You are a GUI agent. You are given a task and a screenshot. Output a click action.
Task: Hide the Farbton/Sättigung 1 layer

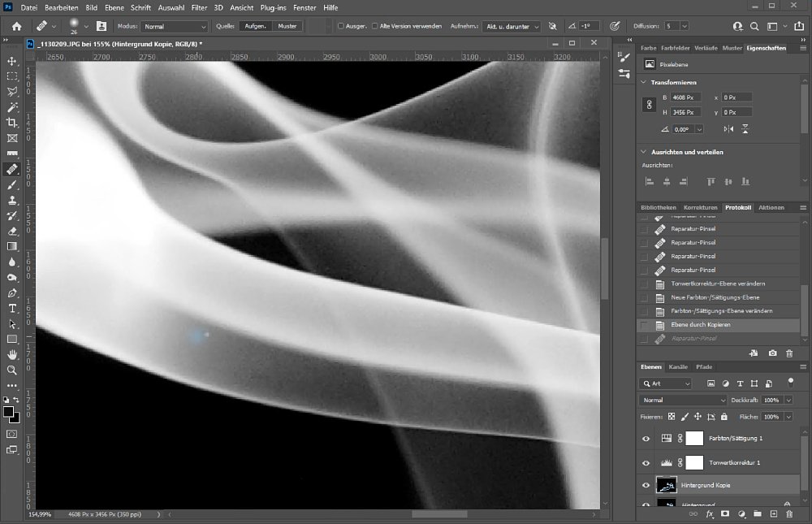646,439
